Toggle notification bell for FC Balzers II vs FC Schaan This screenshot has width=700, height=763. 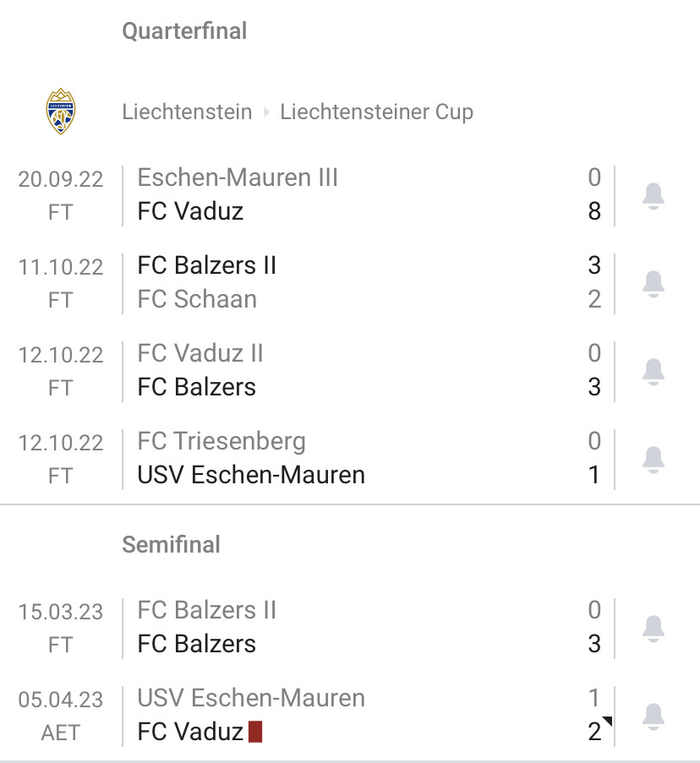click(x=654, y=284)
